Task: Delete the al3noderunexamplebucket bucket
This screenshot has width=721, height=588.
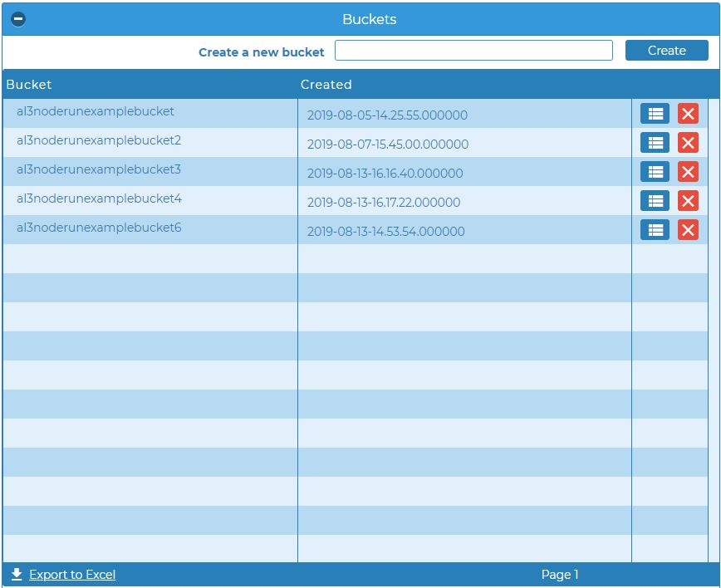Action: click(688, 113)
